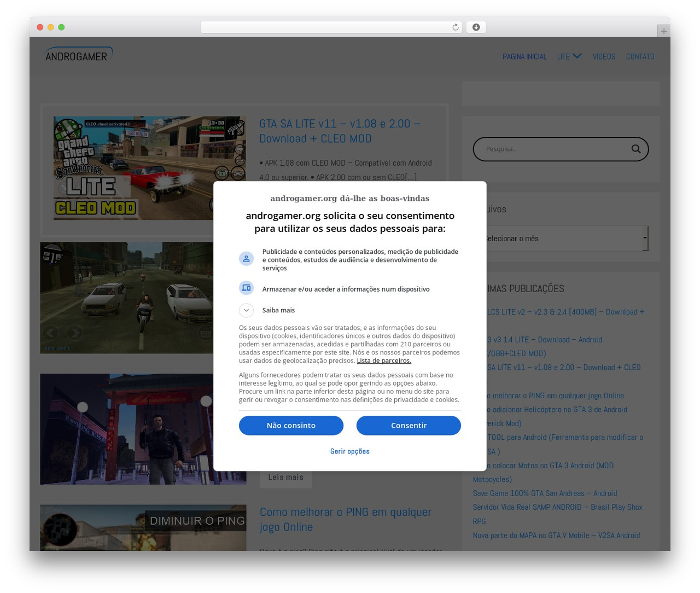Viewport: 700px width, 593px height.
Task: Open Gerir opções link
Action: pos(350,451)
